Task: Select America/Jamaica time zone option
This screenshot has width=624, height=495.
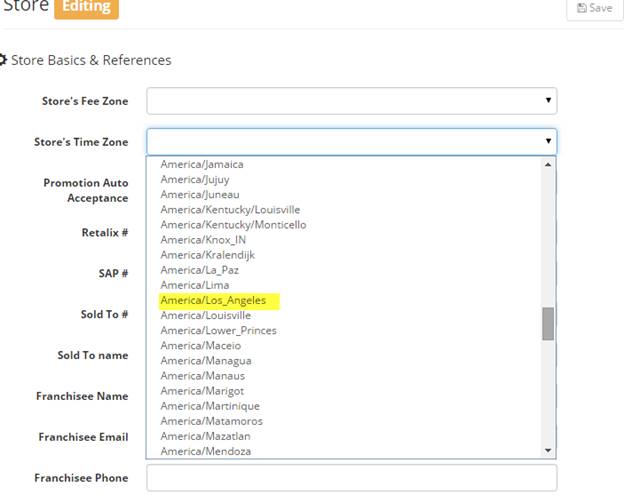Action: tap(202, 164)
